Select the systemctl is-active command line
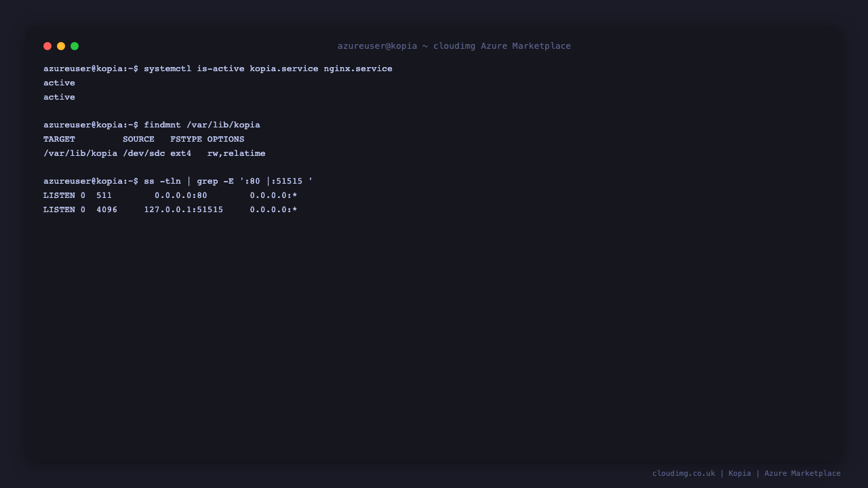Screen dimensions: 868x488 pos(218,68)
